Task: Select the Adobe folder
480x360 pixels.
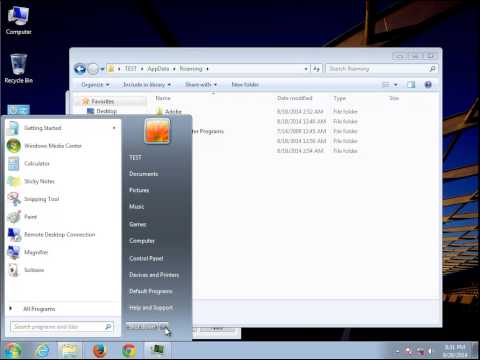Action: coord(173,111)
